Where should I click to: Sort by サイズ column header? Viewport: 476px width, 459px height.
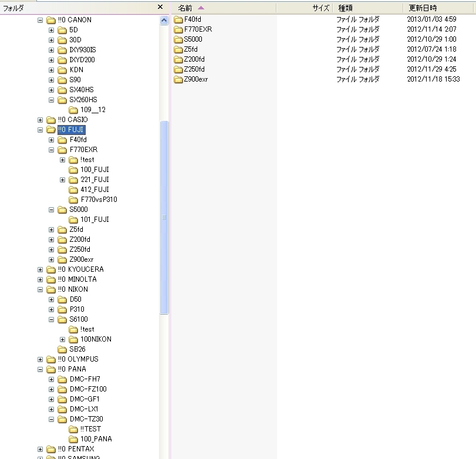(x=305, y=8)
